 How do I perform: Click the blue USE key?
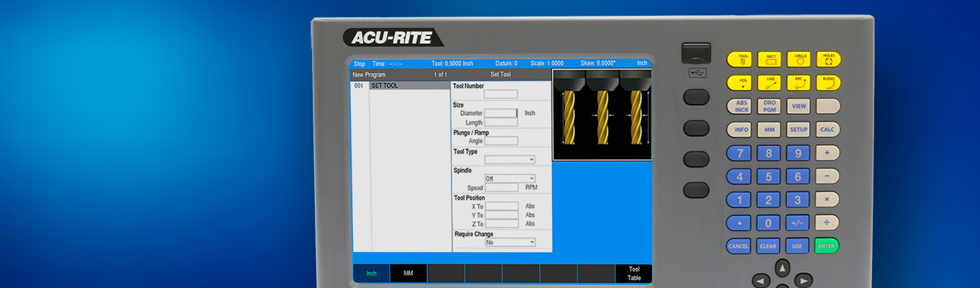point(798,246)
